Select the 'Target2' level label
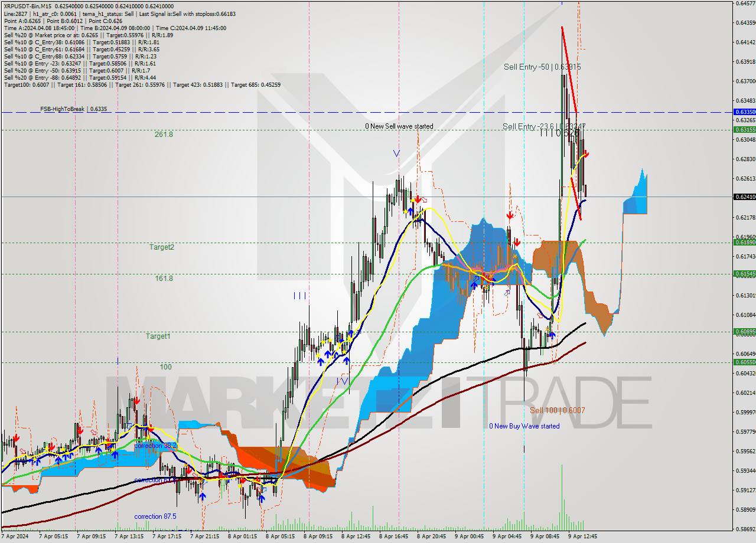The height and width of the screenshot is (543, 756). [161, 247]
